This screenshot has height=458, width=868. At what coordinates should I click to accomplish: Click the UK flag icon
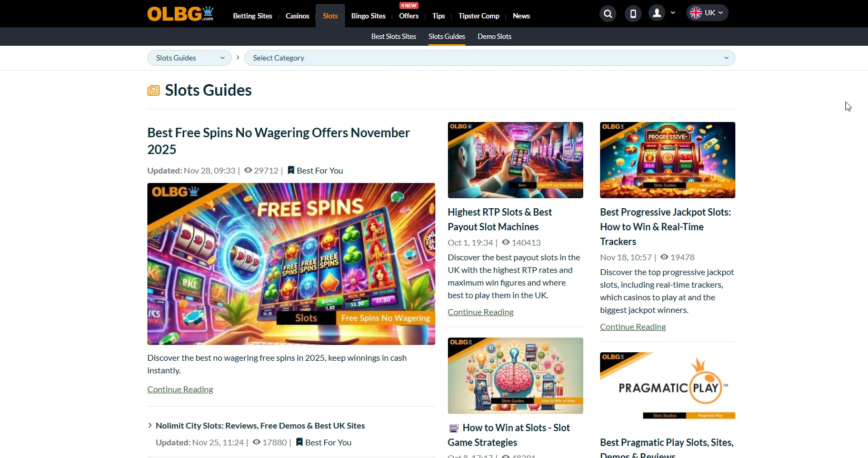coord(696,13)
